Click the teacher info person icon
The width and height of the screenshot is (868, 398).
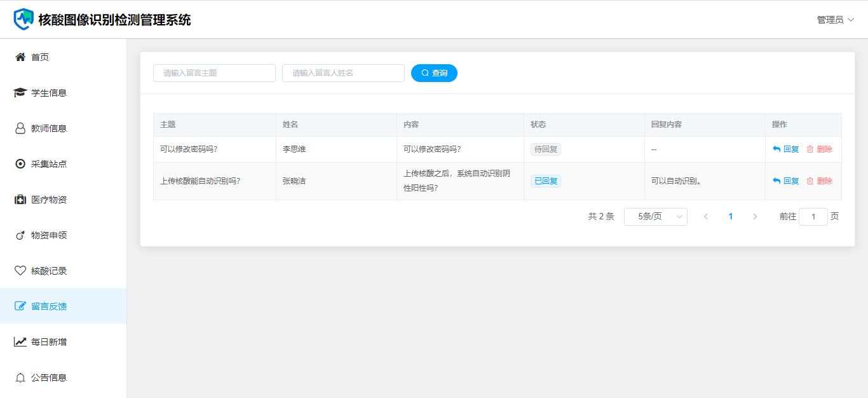coord(20,128)
